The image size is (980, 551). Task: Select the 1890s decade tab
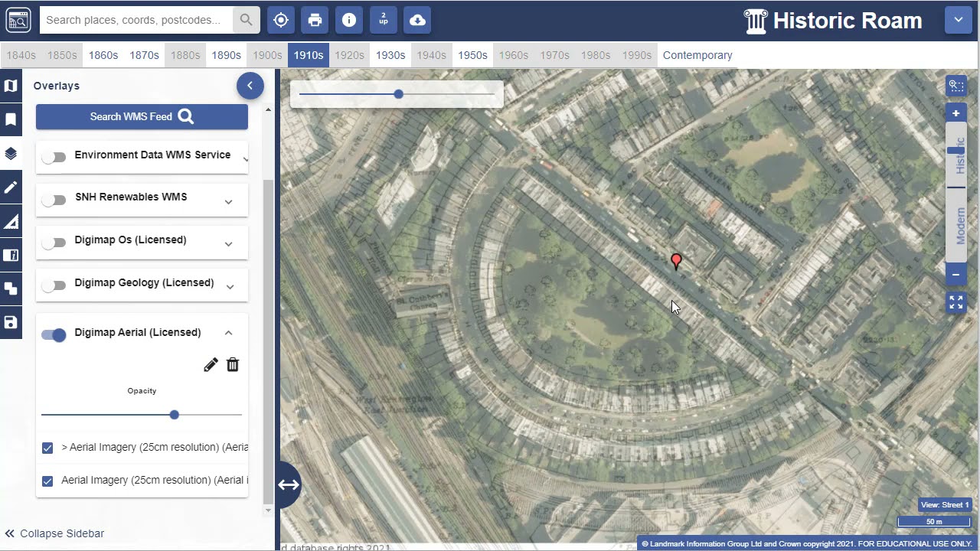click(x=227, y=55)
